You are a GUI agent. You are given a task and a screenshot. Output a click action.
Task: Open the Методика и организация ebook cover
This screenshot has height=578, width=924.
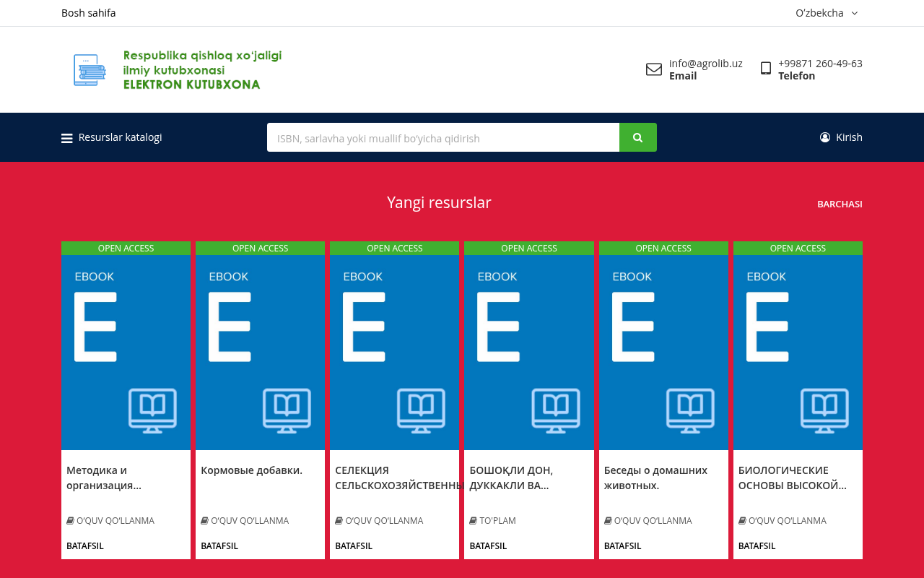tap(126, 353)
